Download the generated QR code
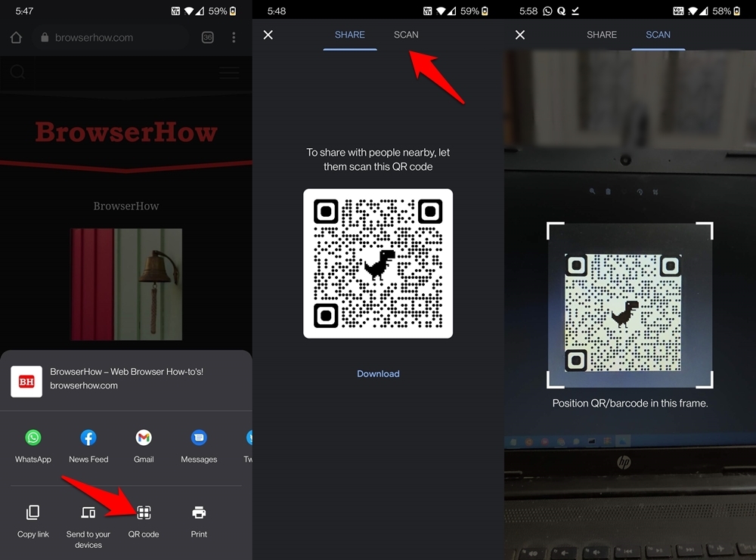 point(378,373)
